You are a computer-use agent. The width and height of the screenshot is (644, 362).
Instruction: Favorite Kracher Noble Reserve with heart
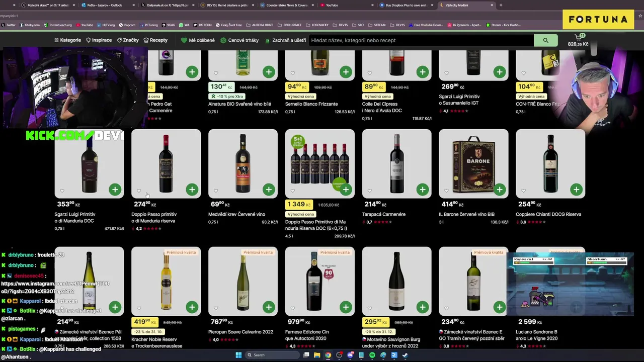coord(139,308)
